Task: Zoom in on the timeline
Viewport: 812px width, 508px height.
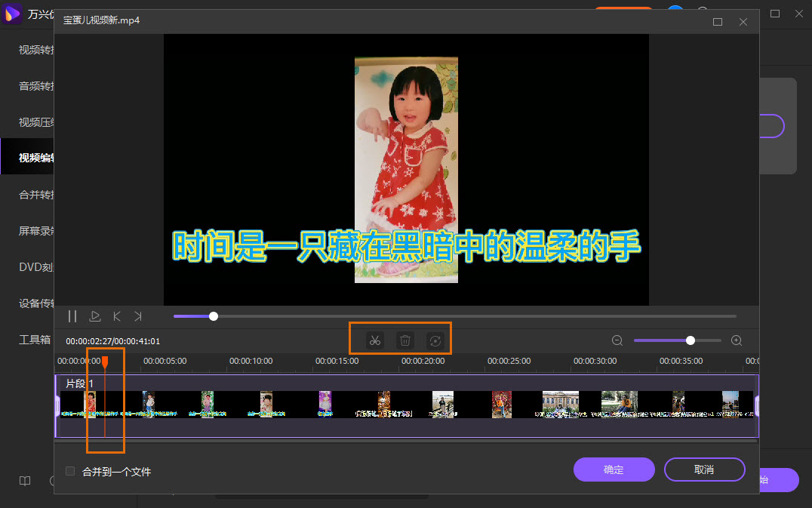Action: [x=736, y=340]
